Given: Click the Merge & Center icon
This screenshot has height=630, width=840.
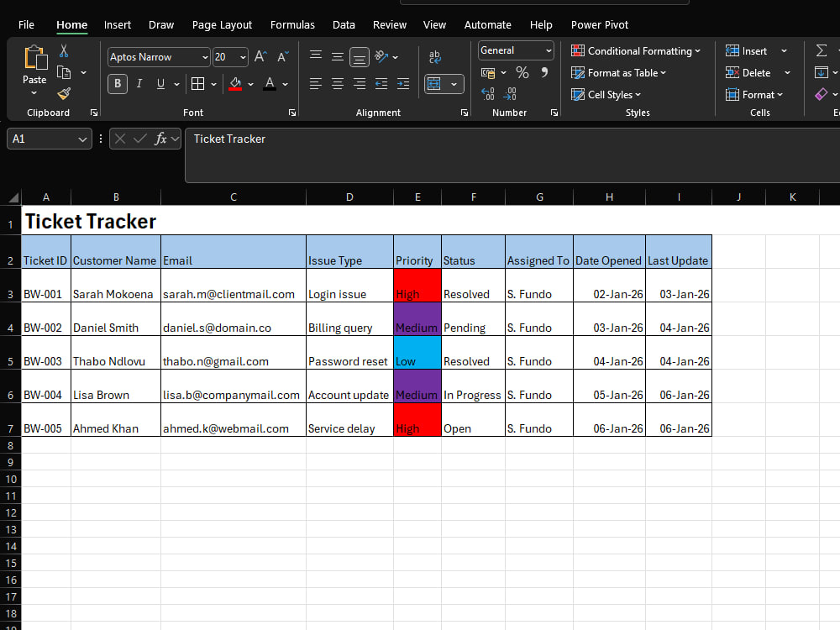Looking at the screenshot, I should coord(434,83).
